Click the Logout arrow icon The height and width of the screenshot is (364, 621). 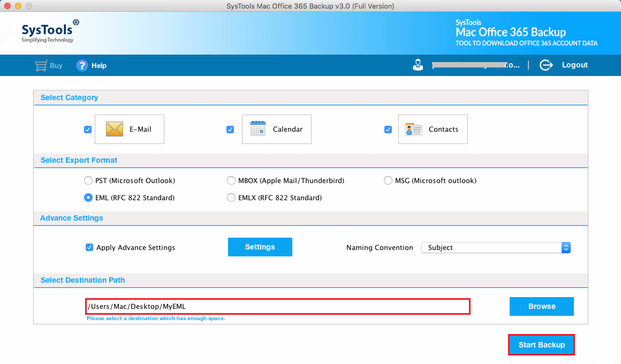tap(546, 65)
